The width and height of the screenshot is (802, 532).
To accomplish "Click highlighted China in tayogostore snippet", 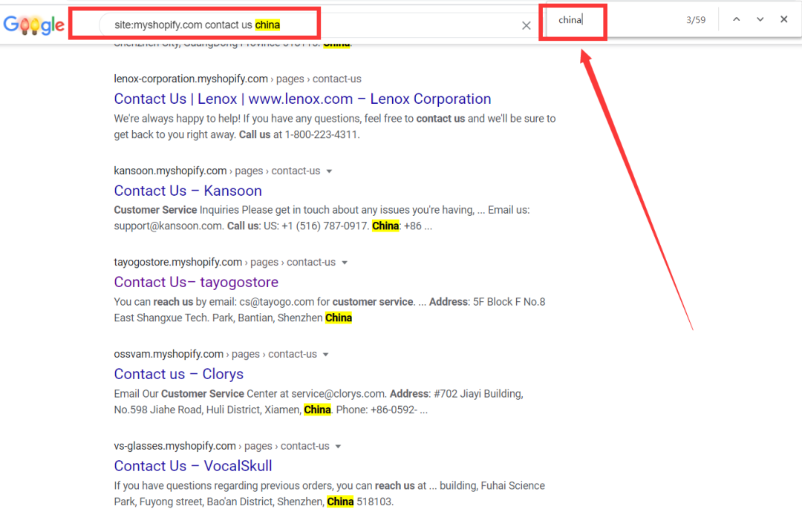I will (x=339, y=318).
